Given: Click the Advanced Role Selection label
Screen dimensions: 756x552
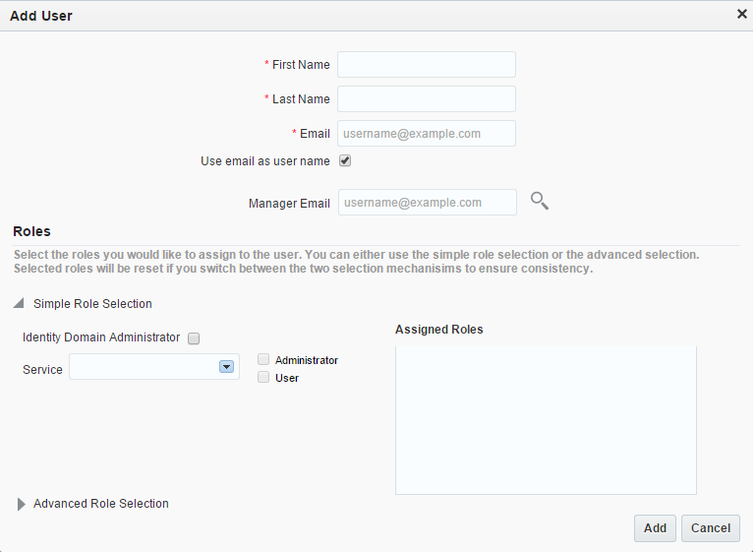Looking at the screenshot, I should pos(101,504).
